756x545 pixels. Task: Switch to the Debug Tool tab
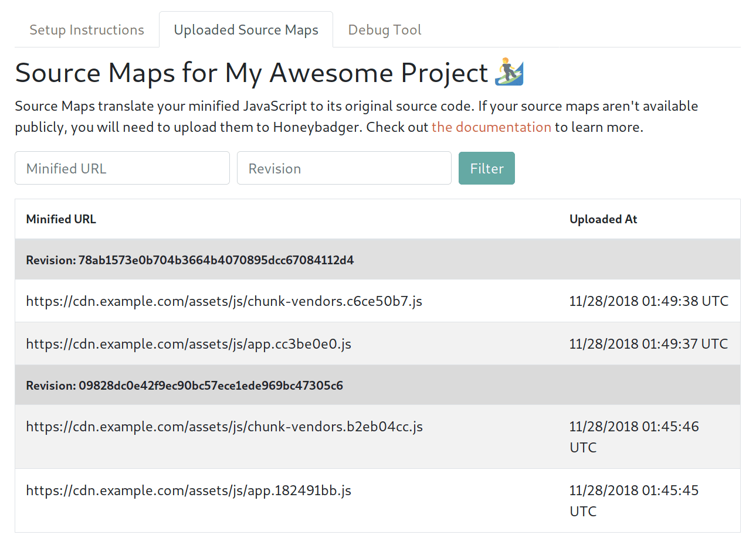coord(384,30)
